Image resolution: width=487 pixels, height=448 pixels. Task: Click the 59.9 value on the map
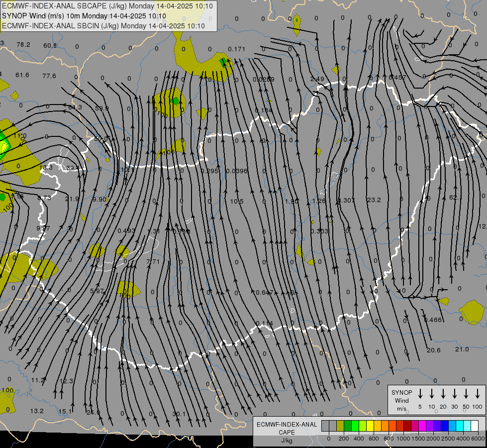[x=102, y=108]
